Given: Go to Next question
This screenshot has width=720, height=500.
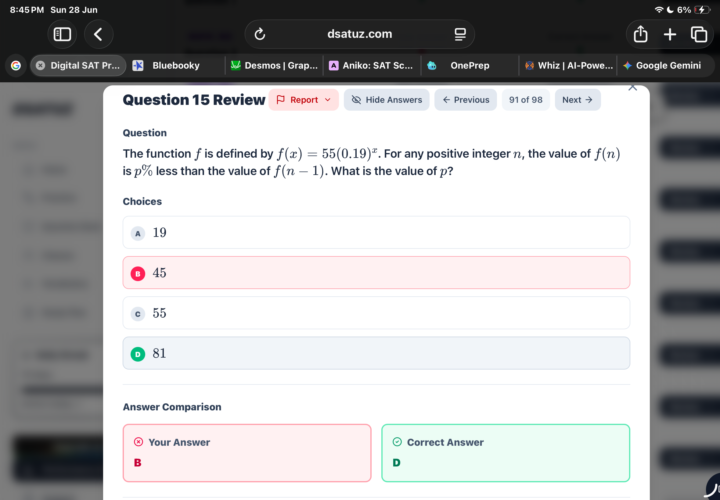Looking at the screenshot, I should (x=578, y=100).
